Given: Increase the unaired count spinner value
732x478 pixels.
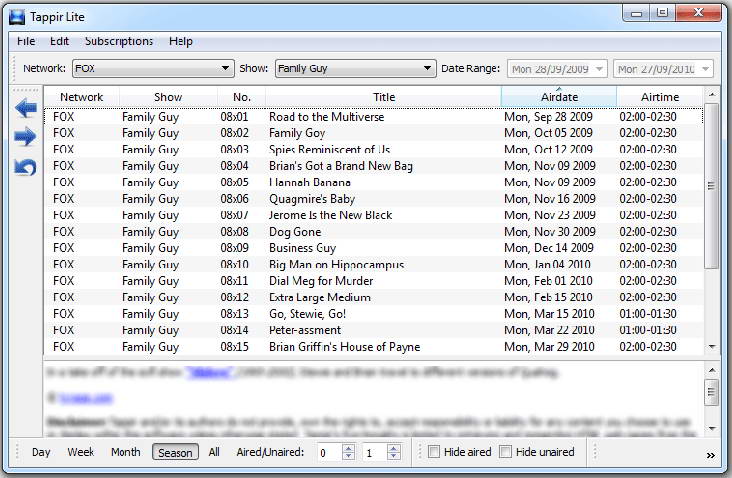Looking at the screenshot, I should pos(394,448).
